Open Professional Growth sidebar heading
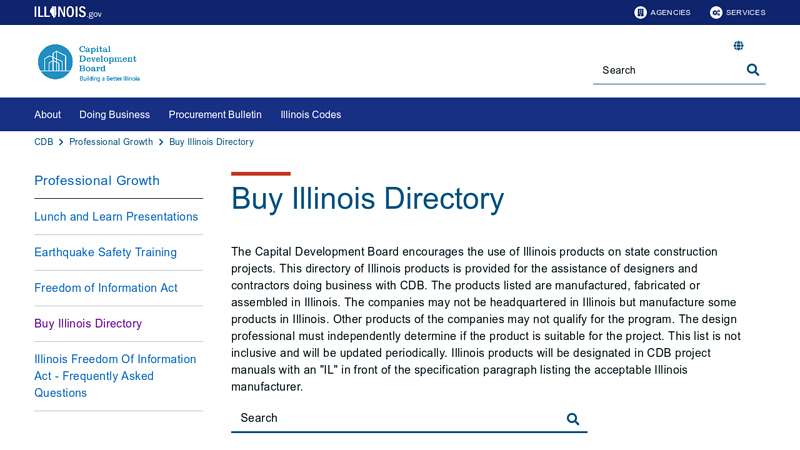Viewport: 800px width, 450px height. click(97, 181)
